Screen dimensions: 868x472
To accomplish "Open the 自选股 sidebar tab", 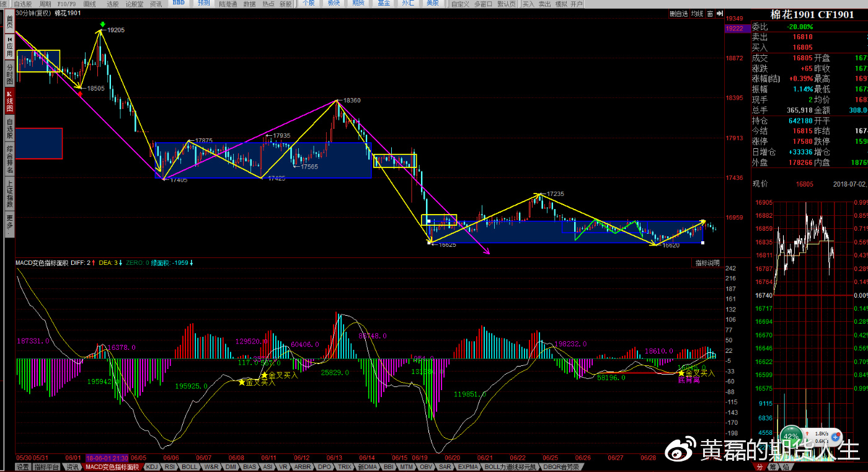I will click(9, 129).
